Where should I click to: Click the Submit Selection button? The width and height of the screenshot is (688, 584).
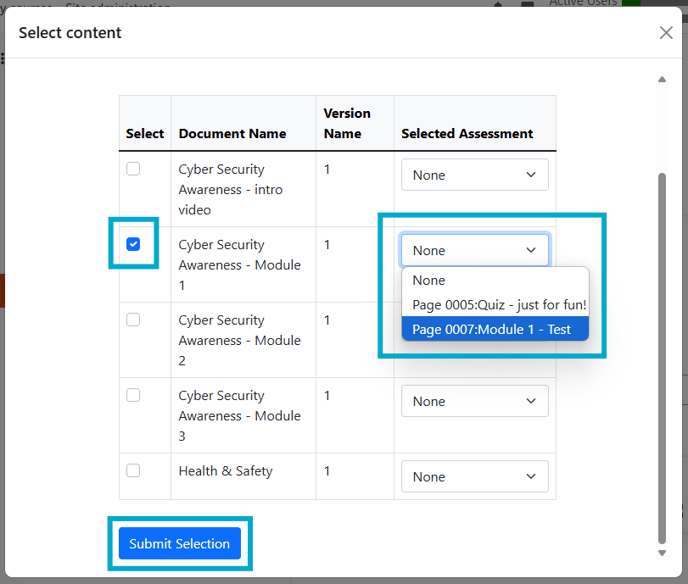click(179, 543)
